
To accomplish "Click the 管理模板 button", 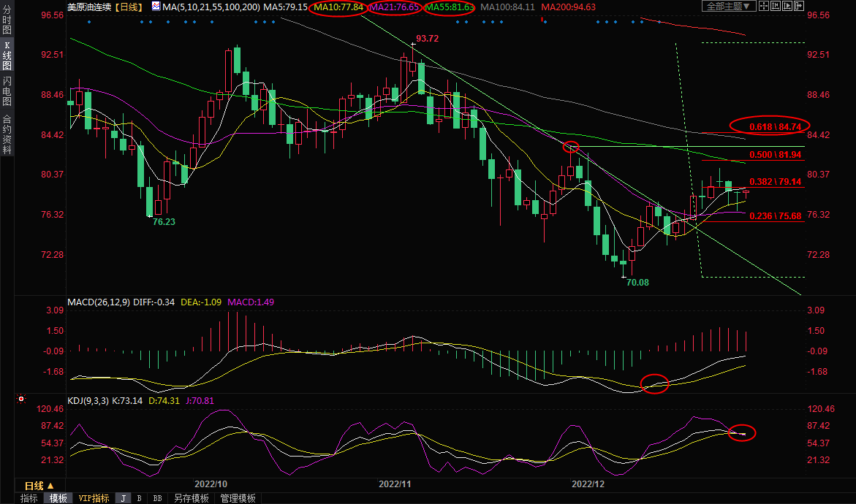I will point(238,498).
